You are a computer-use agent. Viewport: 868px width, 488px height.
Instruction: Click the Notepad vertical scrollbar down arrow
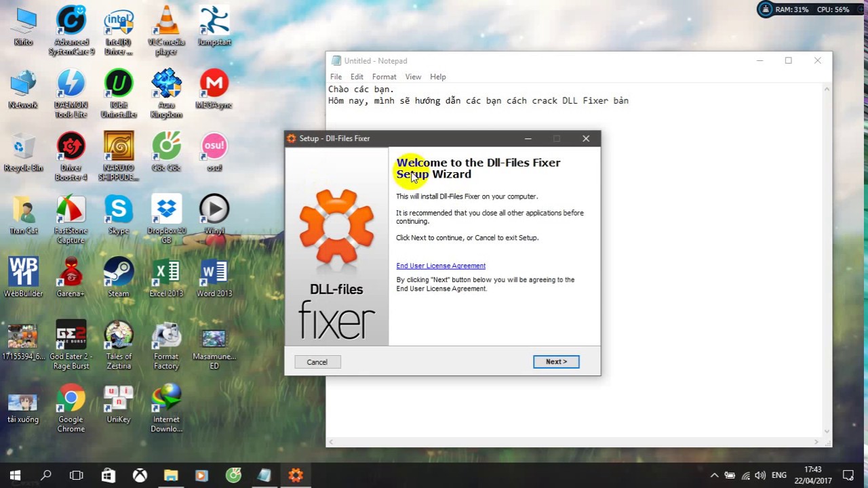pyautogui.click(x=827, y=431)
